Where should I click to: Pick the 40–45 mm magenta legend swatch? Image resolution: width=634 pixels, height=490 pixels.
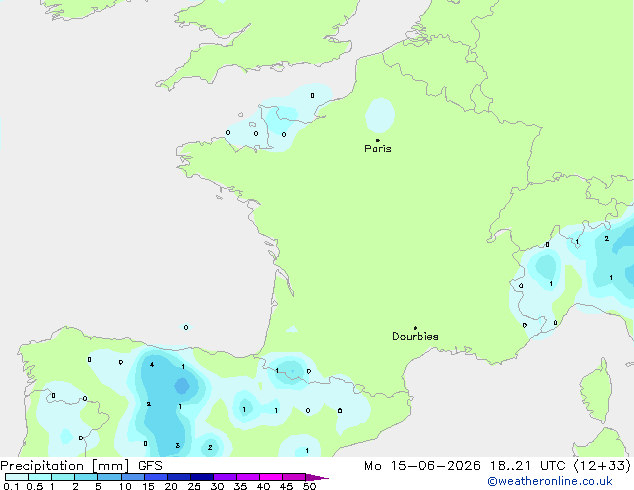click(271, 477)
